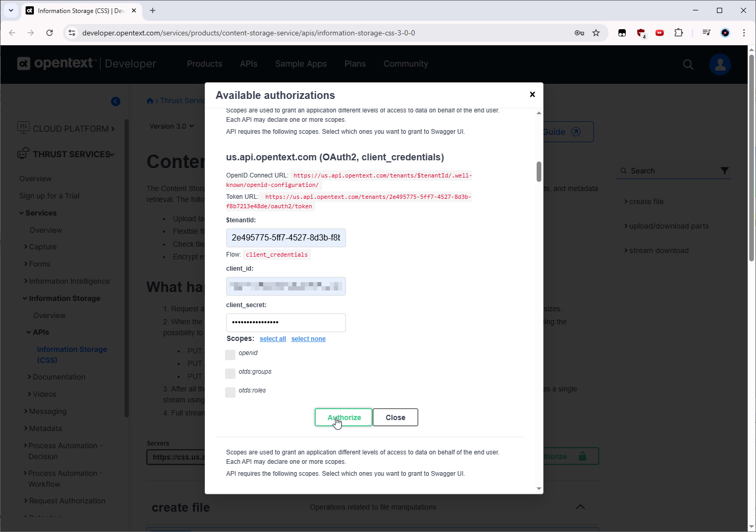Open the Products menu
This screenshot has height=532, width=756.
[x=204, y=64]
